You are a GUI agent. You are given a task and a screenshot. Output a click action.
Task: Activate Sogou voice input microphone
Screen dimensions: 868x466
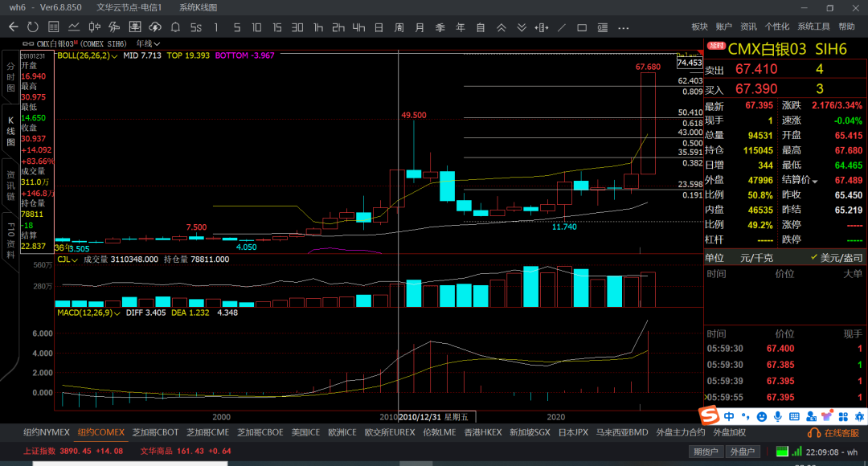[x=778, y=417]
